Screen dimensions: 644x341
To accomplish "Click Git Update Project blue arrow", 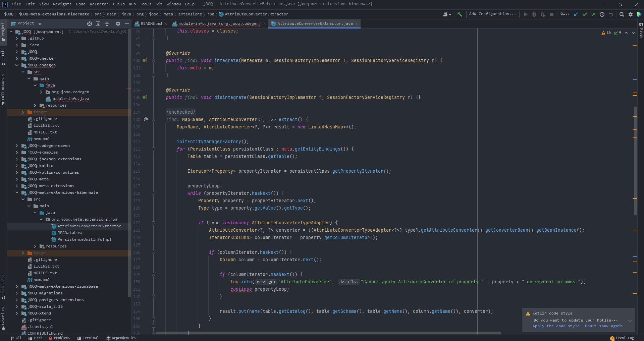I will pyautogui.click(x=576, y=14).
